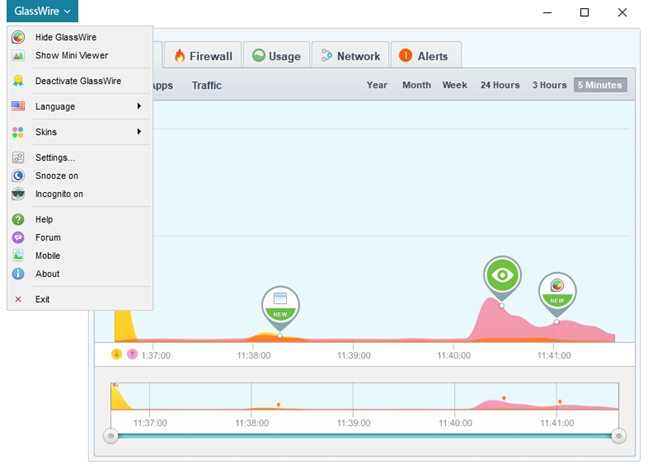648x469 pixels.
Task: Click the pink upload arrow legend icon
Action: point(132,354)
